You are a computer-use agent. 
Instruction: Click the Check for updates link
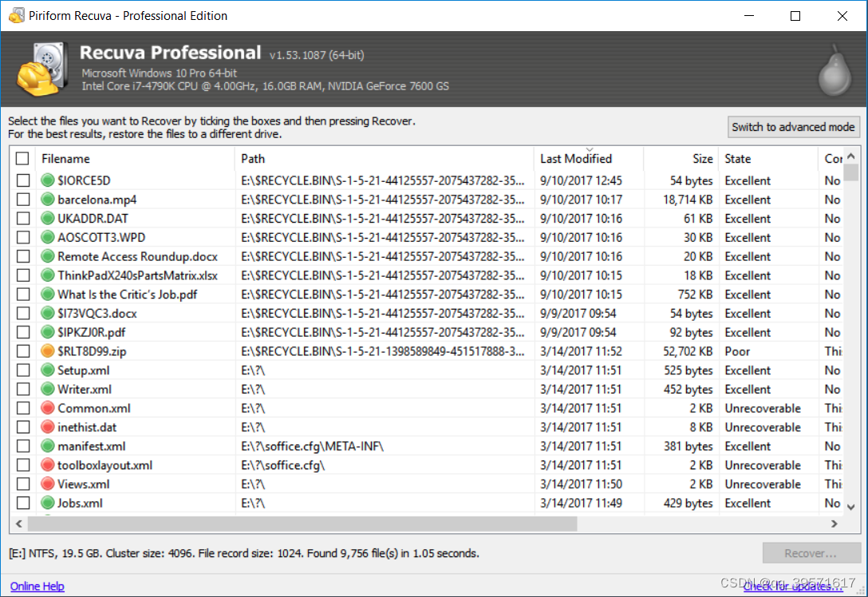(x=793, y=587)
